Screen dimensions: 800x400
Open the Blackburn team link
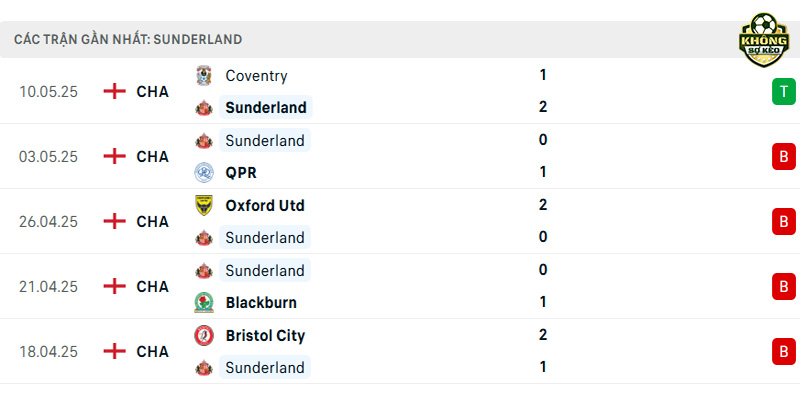coord(261,303)
